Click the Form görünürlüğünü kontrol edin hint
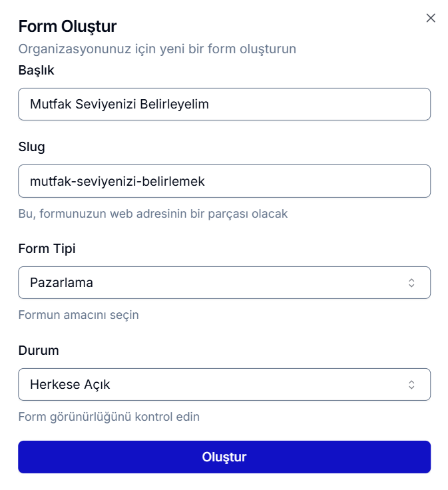The height and width of the screenshot is (490, 448). point(109,417)
